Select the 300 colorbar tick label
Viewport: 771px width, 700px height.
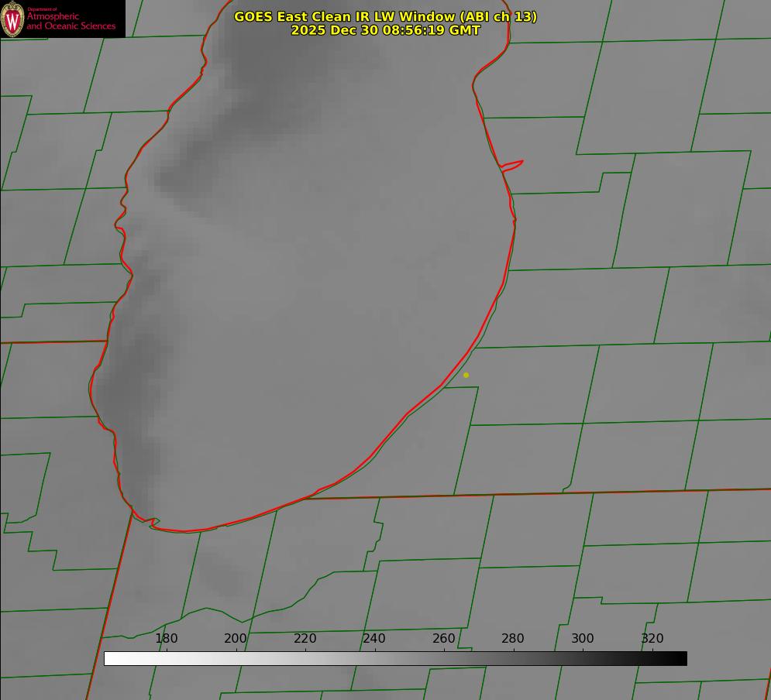583,638
